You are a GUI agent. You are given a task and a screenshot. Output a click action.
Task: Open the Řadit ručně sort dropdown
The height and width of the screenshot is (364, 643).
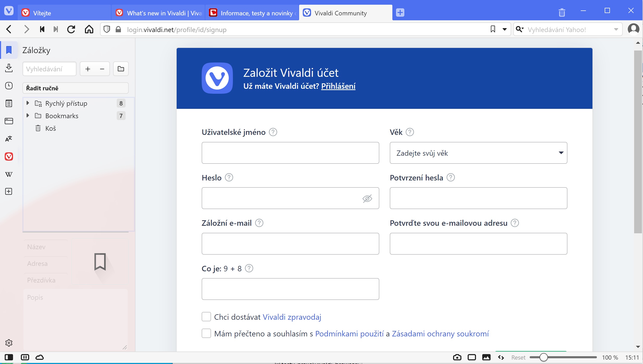[76, 88]
